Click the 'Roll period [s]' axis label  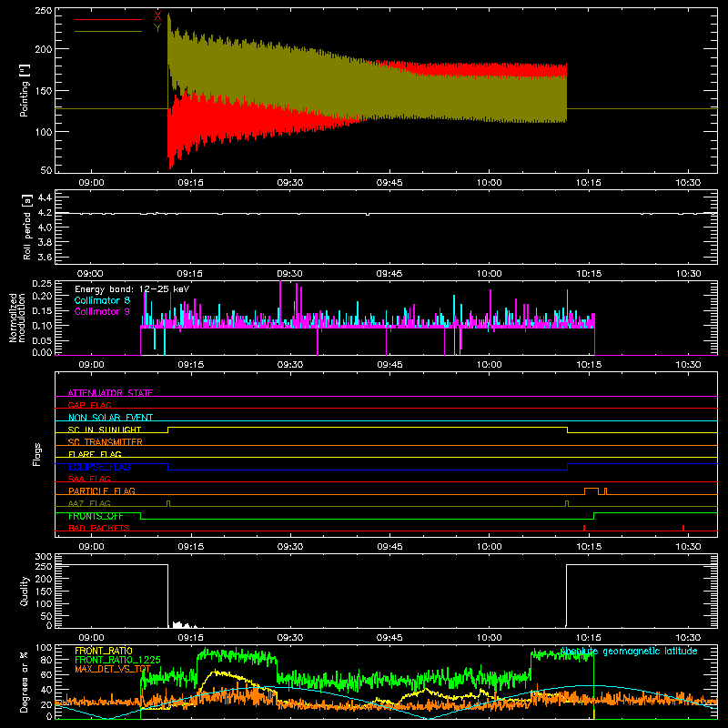point(26,227)
